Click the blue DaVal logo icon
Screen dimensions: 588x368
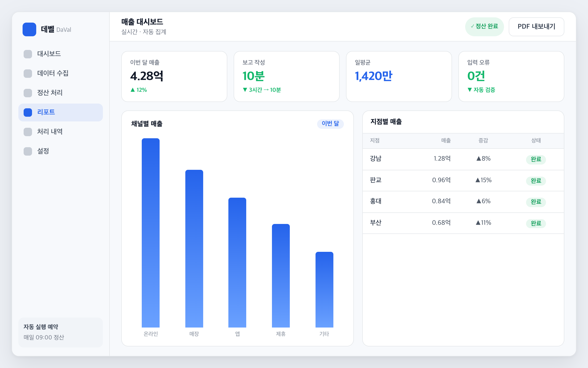[x=29, y=29]
